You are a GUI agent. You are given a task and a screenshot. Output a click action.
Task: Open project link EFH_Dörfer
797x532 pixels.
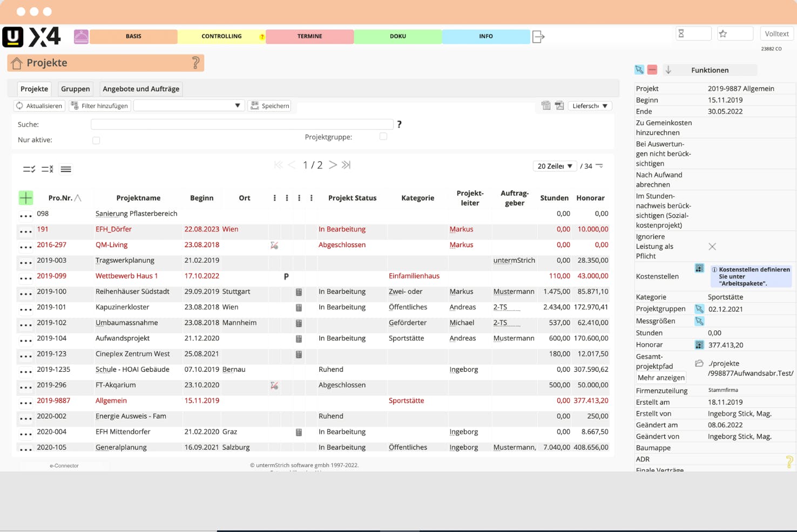113,229
